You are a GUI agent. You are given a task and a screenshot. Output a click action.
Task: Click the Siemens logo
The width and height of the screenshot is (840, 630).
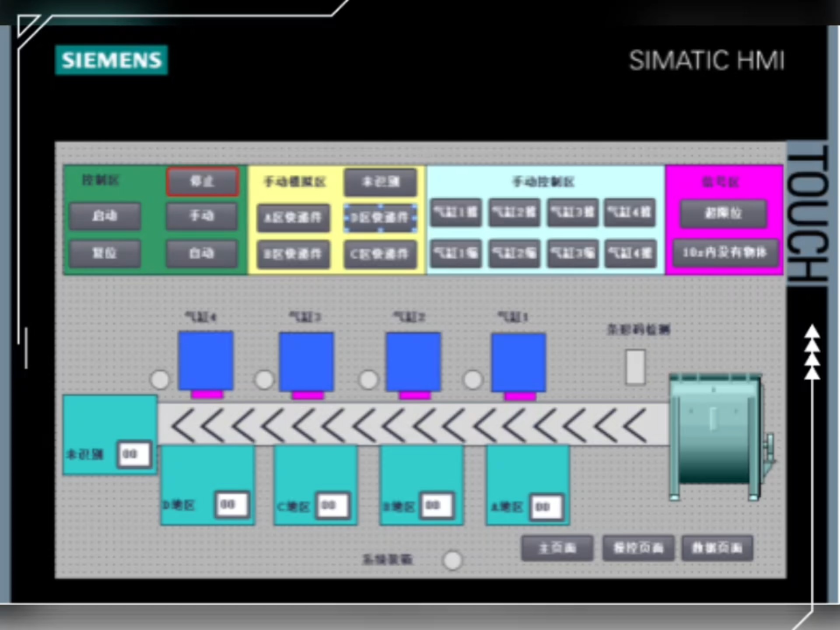[x=112, y=60]
